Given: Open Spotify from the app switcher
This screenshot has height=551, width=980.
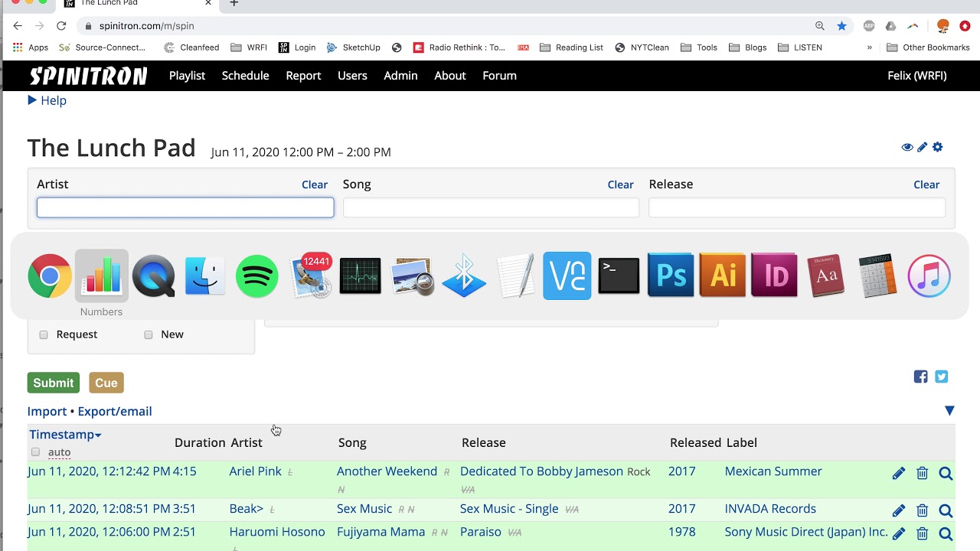Looking at the screenshot, I should [x=256, y=276].
